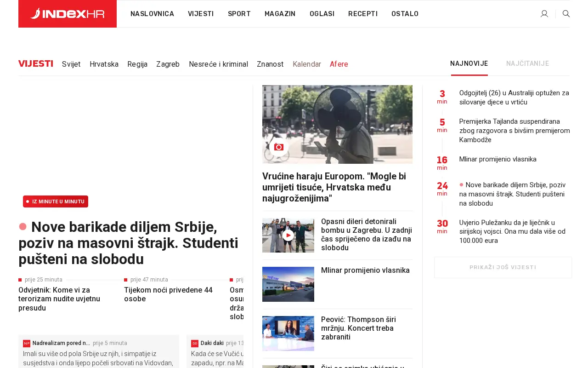Select the Regija category
This screenshot has height=368, width=588.
coord(137,64)
